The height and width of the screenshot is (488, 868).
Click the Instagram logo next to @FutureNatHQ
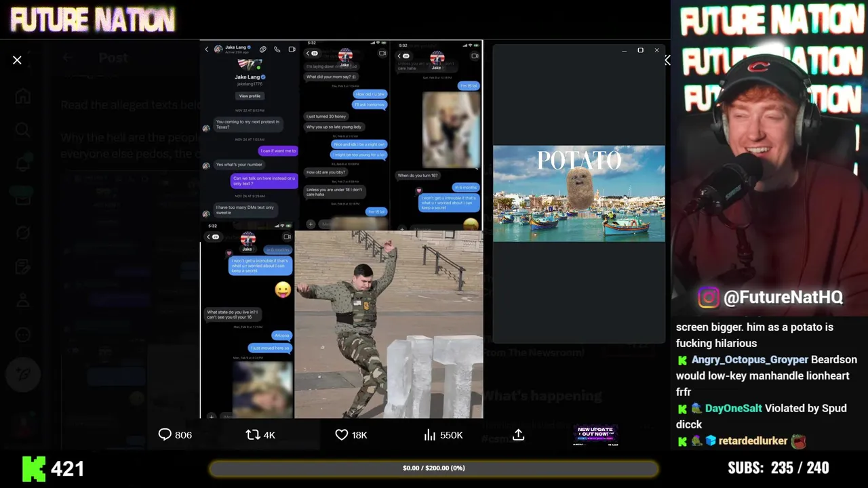(x=708, y=298)
